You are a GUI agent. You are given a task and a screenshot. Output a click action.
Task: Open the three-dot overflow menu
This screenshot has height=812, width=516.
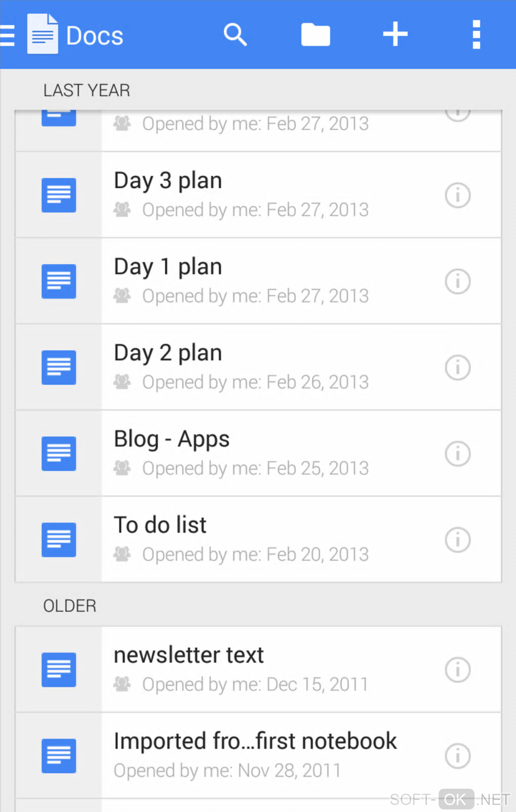coord(476,35)
